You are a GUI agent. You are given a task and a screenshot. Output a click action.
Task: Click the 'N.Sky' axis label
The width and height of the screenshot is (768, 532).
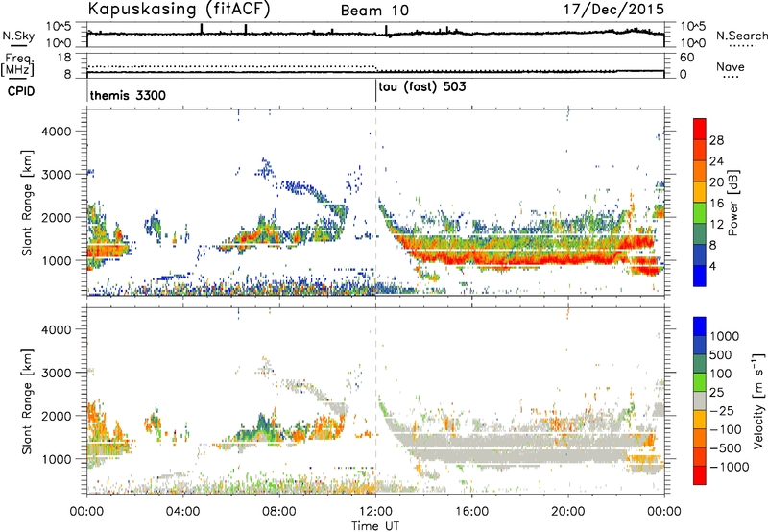point(18,36)
